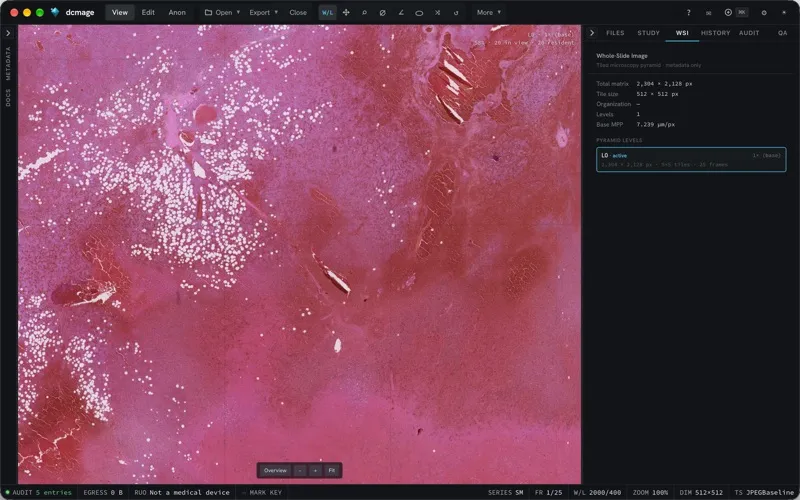Viewport: 800px width, 500px height.
Task: Select the zoom magnifier tool
Action: point(364,13)
